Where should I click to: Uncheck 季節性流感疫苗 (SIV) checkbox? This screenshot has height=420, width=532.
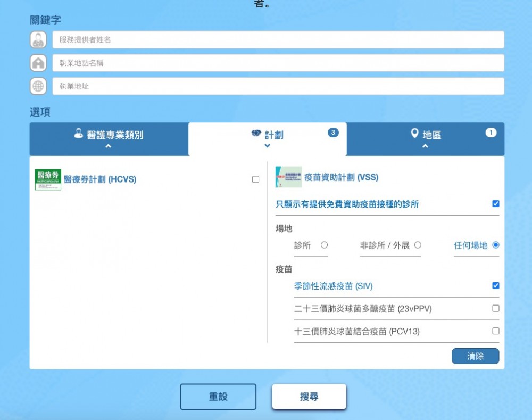pos(496,286)
